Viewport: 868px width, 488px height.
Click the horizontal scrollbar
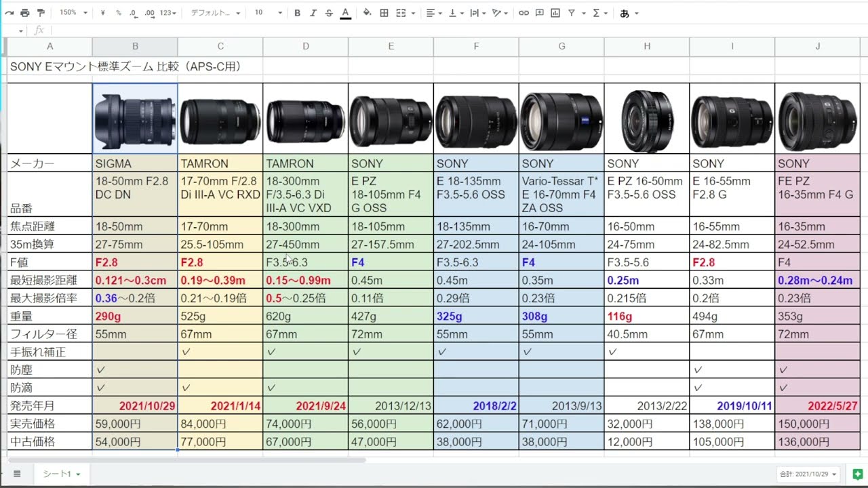pyautogui.click(x=186, y=460)
